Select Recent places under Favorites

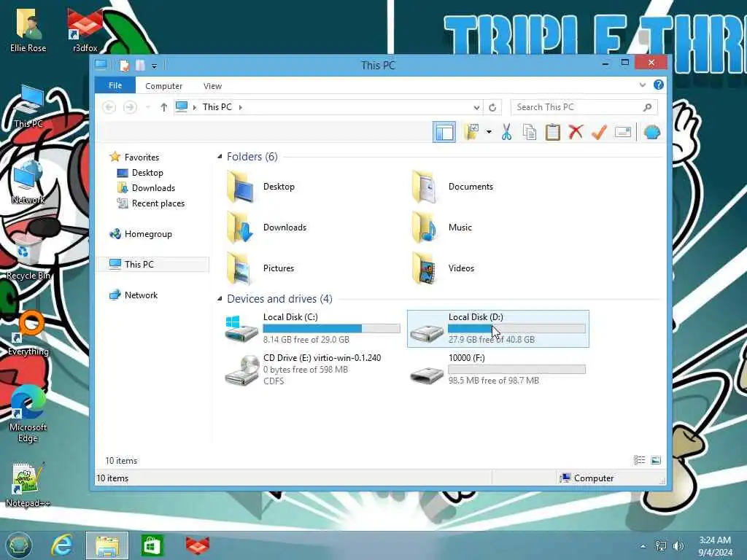pyautogui.click(x=158, y=203)
